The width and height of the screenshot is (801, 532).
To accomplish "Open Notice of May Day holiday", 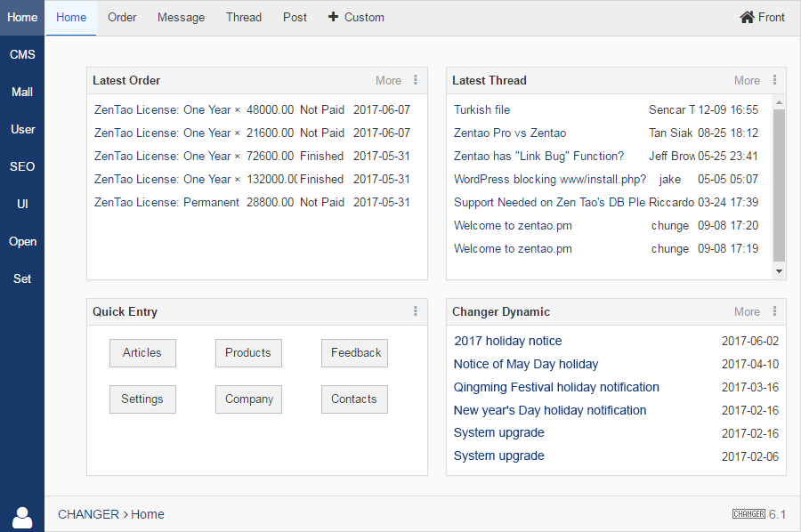I will tap(526, 364).
